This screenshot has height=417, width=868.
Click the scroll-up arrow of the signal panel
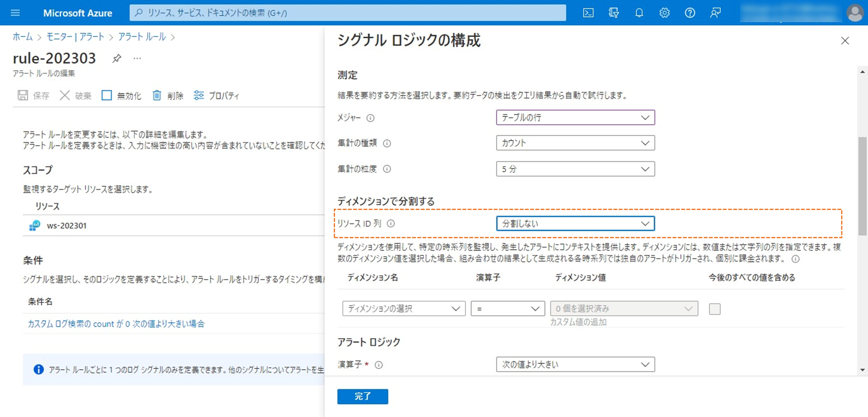862,72
